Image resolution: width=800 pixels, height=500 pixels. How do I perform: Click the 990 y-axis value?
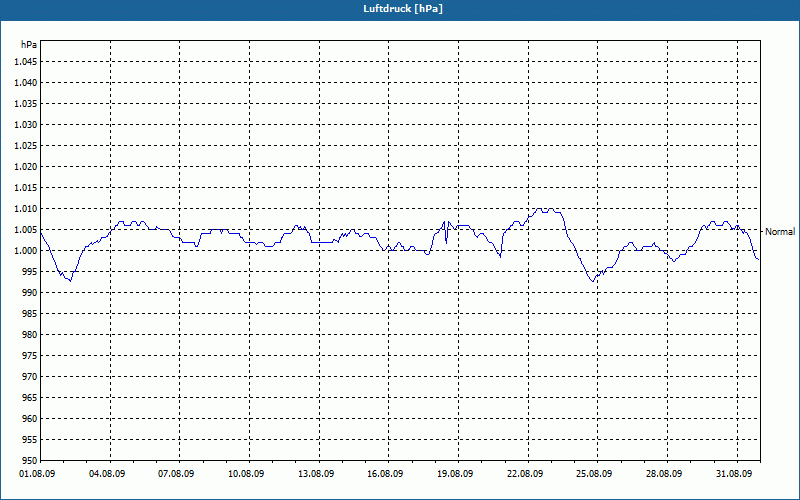30,292
